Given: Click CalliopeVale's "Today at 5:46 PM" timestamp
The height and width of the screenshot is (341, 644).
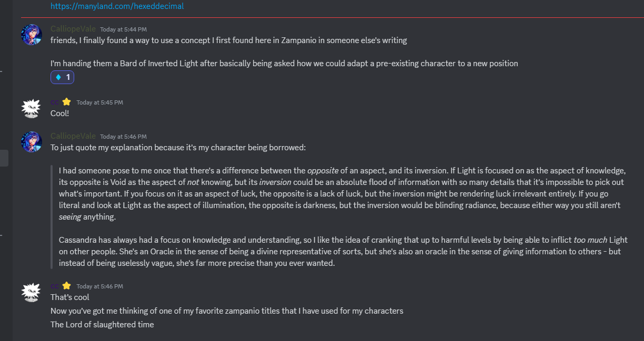Looking at the screenshot, I should [123, 137].
